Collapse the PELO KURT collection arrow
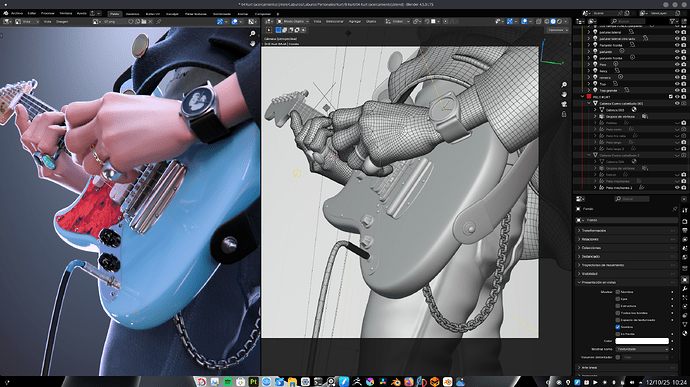 pyautogui.click(x=583, y=97)
